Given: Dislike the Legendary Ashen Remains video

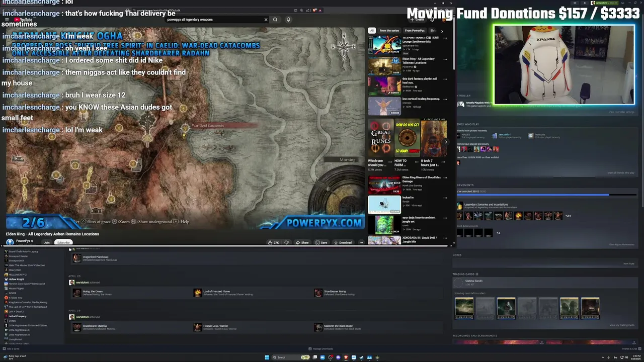Looking at the screenshot, I should 286,242.
